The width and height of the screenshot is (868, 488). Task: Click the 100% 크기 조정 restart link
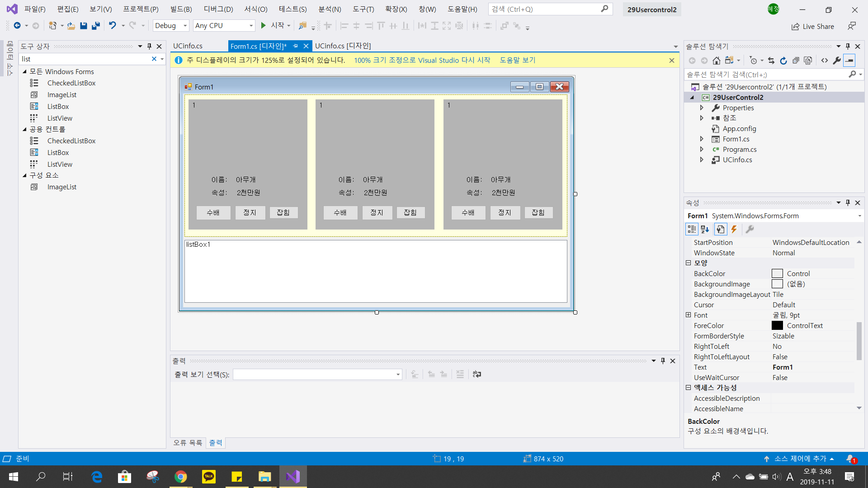point(422,60)
